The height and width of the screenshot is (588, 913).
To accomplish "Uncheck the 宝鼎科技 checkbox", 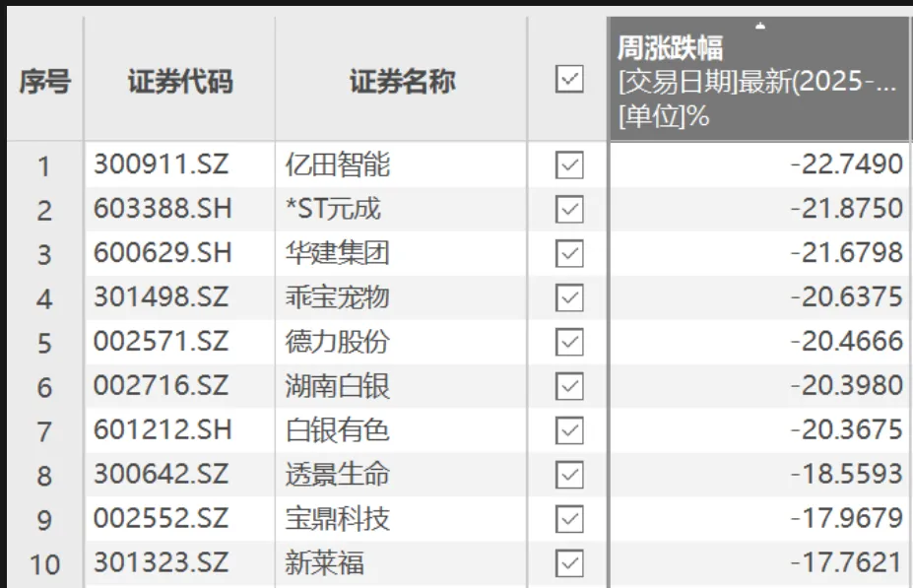I will click(x=567, y=519).
